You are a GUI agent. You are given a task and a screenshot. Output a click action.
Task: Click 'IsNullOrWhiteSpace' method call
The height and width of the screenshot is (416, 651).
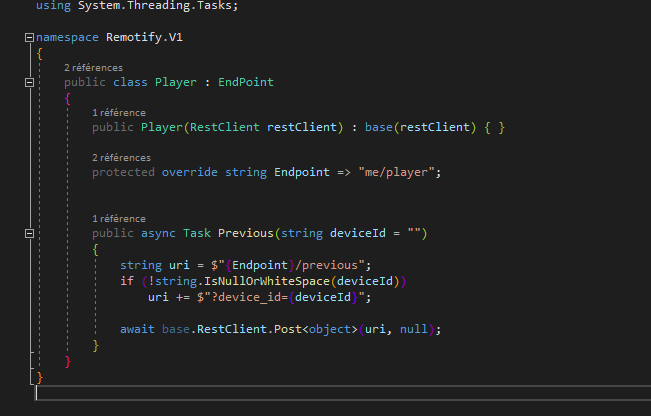pyautogui.click(x=267, y=281)
